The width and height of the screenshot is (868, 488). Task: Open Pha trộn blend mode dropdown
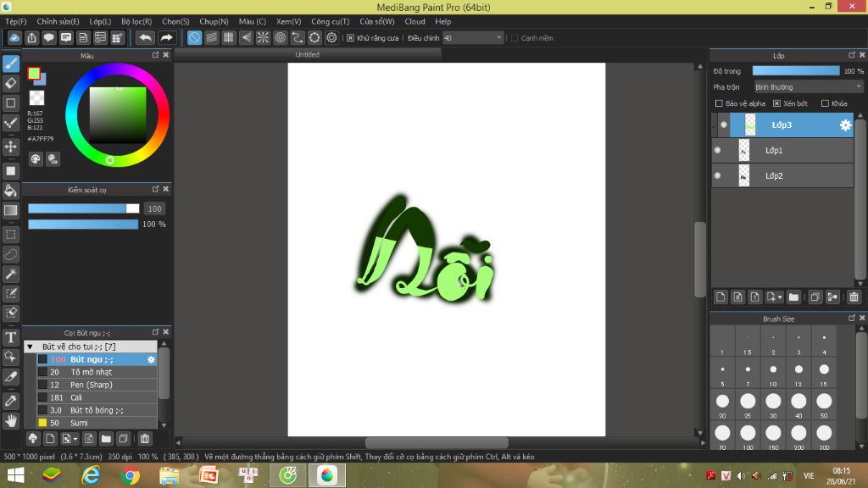click(808, 87)
